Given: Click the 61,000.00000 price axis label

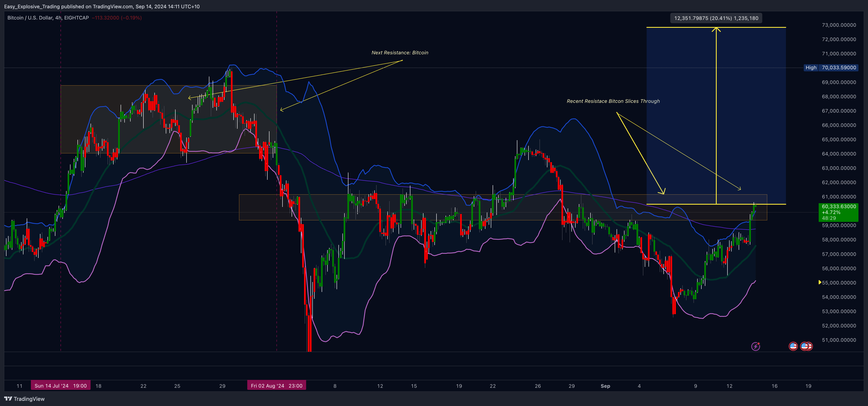Looking at the screenshot, I should 839,197.
